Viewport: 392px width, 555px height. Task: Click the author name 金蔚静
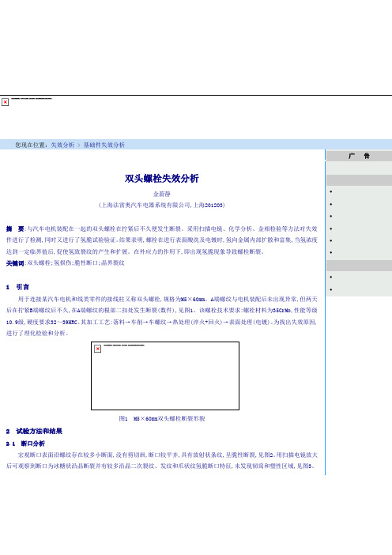coord(162,194)
